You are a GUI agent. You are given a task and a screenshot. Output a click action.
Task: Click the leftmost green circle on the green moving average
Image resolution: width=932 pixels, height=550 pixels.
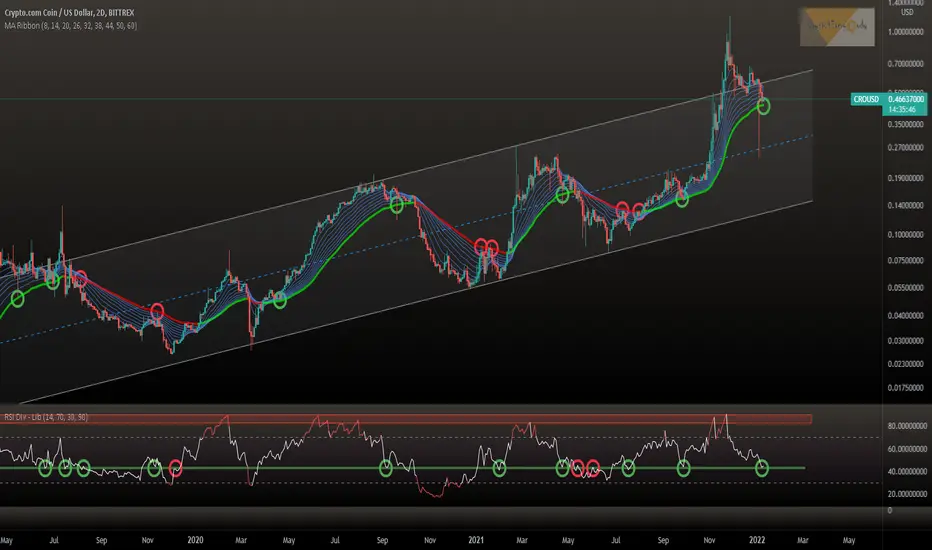coord(17,299)
